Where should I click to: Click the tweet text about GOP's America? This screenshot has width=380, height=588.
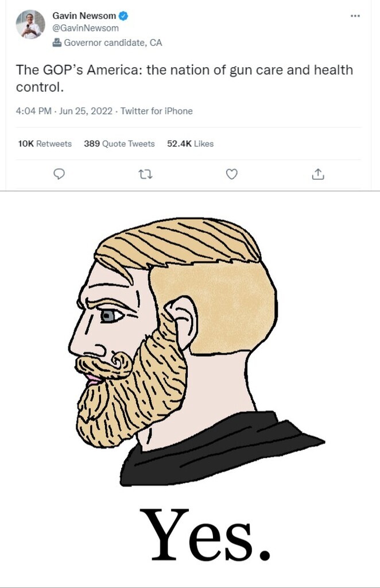click(x=184, y=79)
